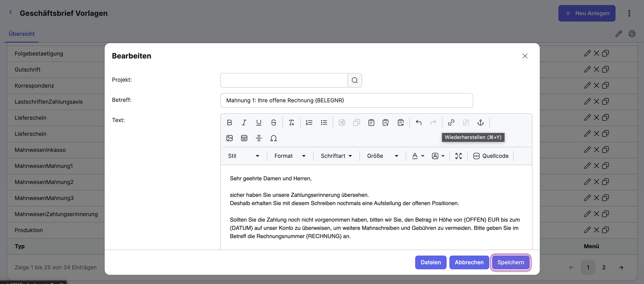Go to the next page arrow

pyautogui.click(x=621, y=267)
